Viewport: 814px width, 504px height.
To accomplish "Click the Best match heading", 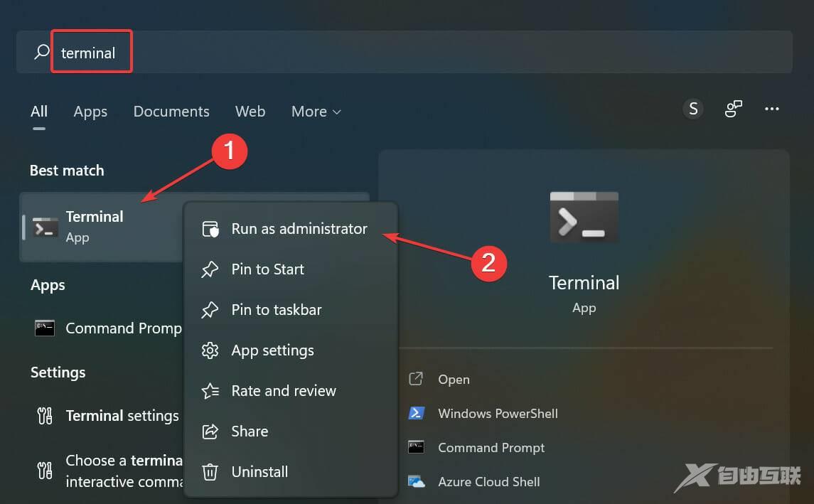I will (x=67, y=170).
